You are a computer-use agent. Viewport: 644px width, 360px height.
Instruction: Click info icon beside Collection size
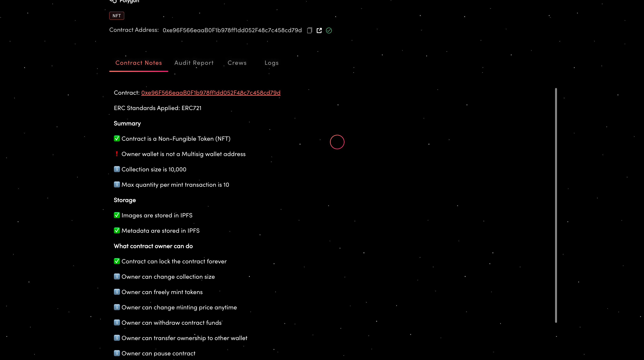tap(117, 169)
